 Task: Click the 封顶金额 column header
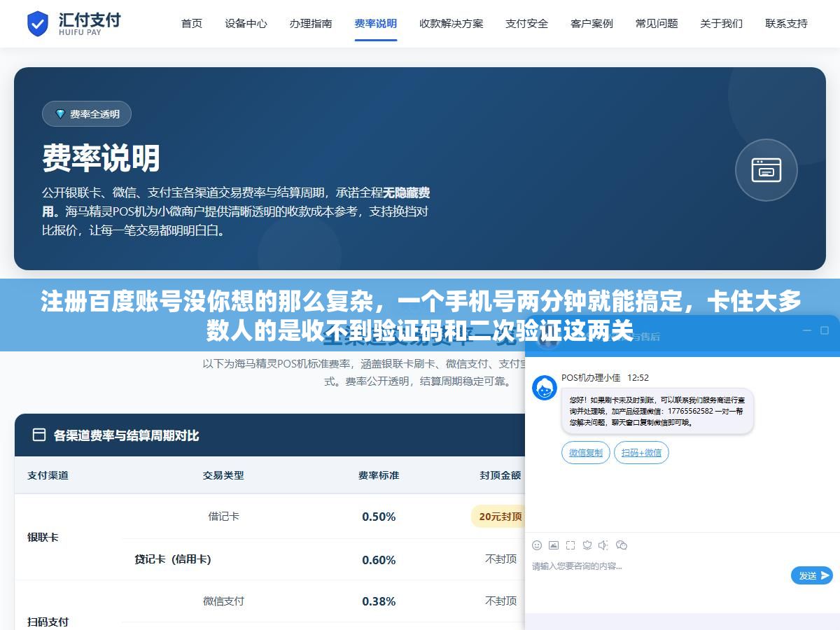click(x=500, y=475)
